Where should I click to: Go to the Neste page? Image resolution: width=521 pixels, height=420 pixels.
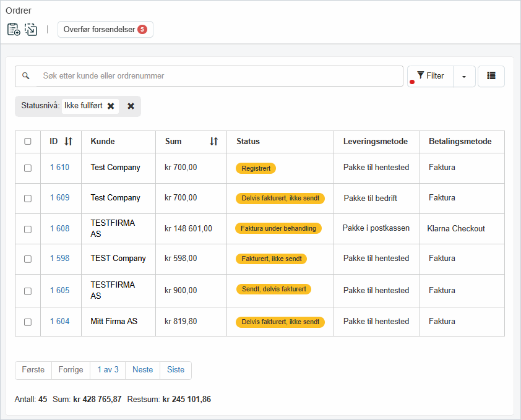tap(142, 370)
